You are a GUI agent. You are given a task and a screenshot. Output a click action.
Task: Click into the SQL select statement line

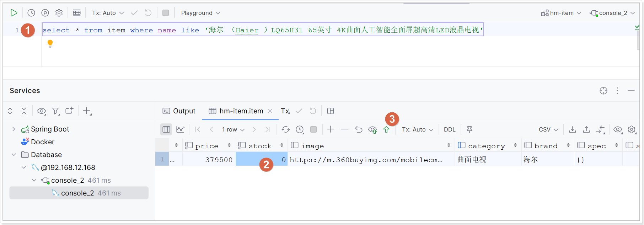pos(263,30)
